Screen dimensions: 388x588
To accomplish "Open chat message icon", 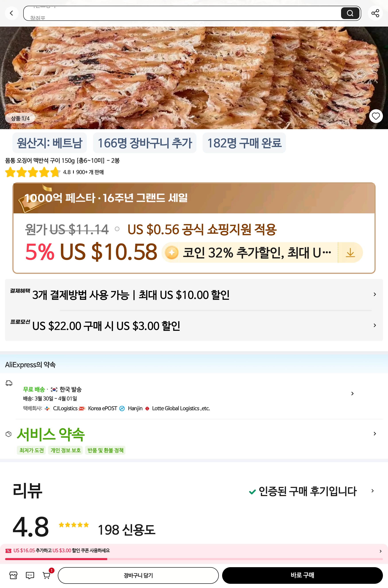I will tap(30, 575).
